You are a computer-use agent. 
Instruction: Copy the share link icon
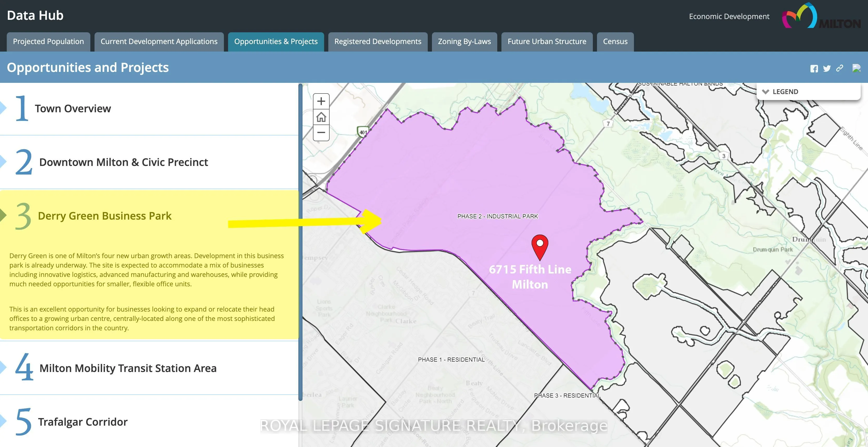[x=840, y=69]
